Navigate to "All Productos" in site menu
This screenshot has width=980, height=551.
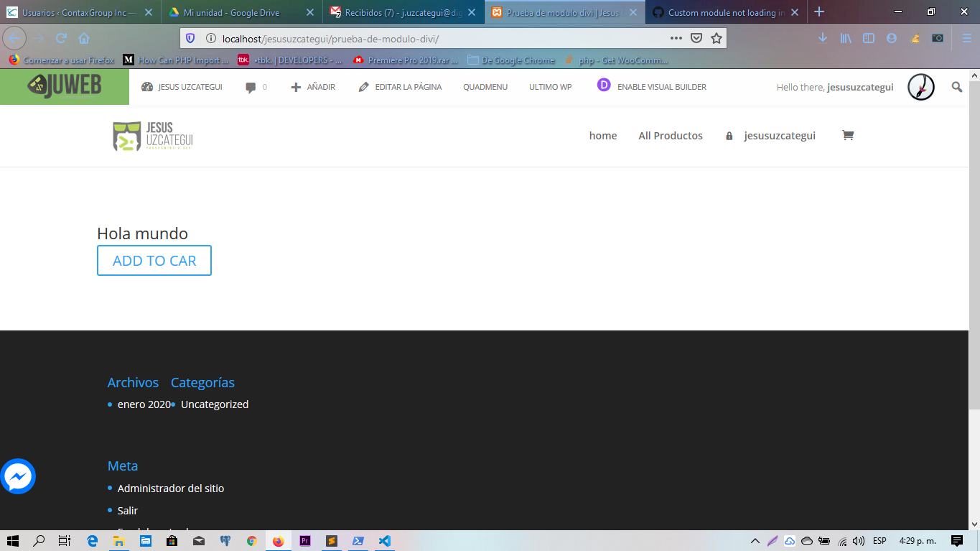[671, 135]
